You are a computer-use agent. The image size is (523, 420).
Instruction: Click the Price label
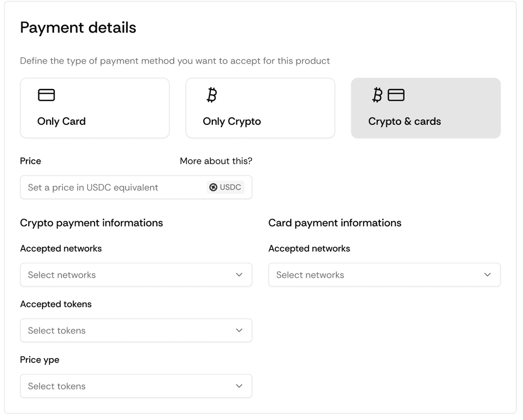(x=31, y=161)
